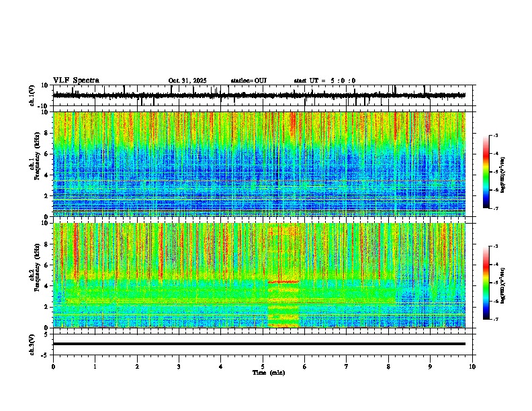Click the "ch.3(V)" axis label

click(x=32, y=345)
